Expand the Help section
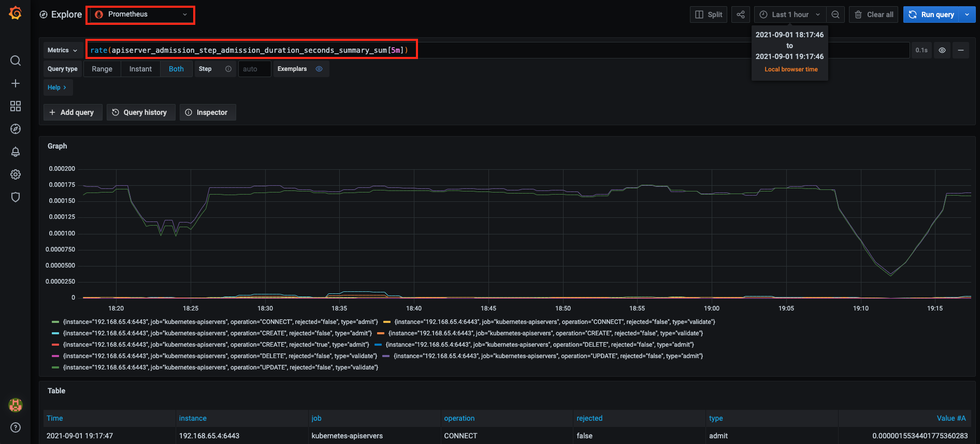Image resolution: width=980 pixels, height=444 pixels. click(x=57, y=87)
